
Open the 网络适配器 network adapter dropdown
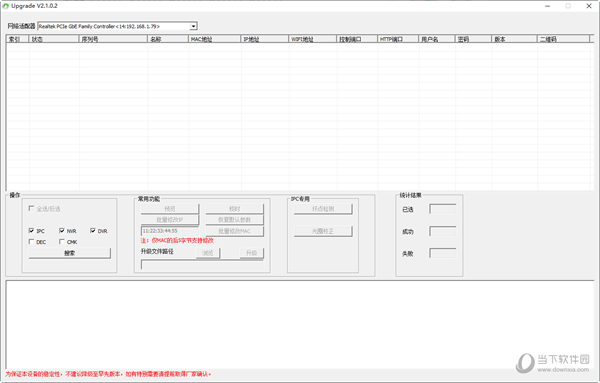point(194,26)
